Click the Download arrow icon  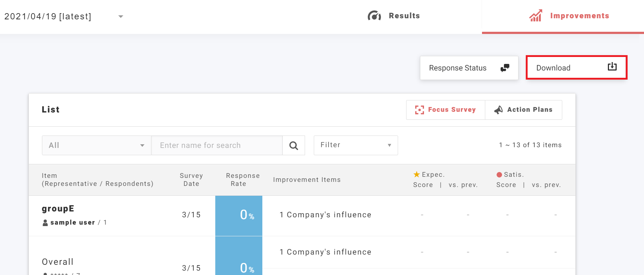coord(612,67)
